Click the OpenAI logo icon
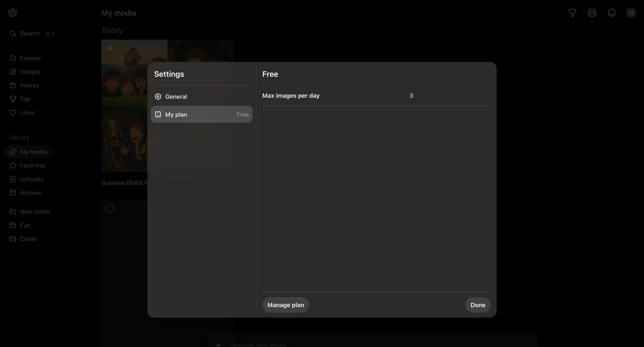The image size is (644, 347). click(13, 13)
